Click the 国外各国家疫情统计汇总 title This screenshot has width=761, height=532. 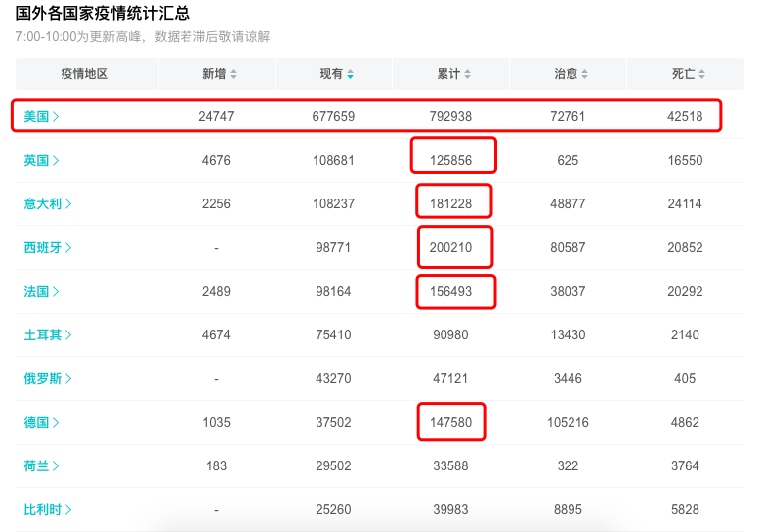[102, 13]
